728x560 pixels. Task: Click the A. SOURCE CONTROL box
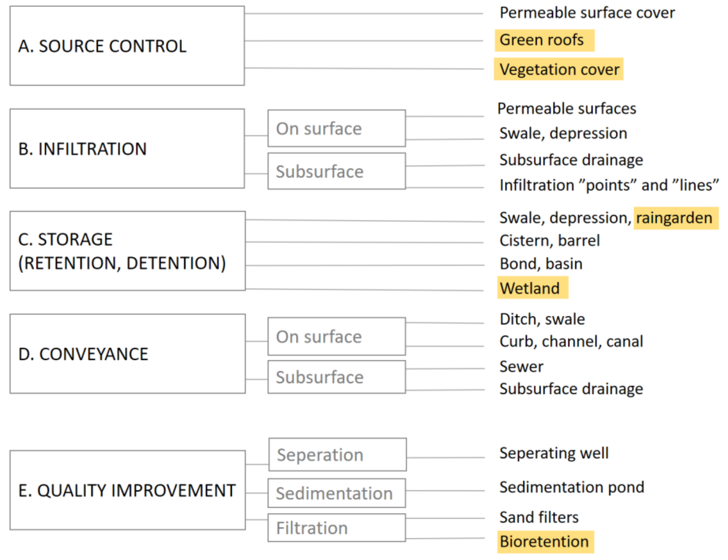pos(127,46)
